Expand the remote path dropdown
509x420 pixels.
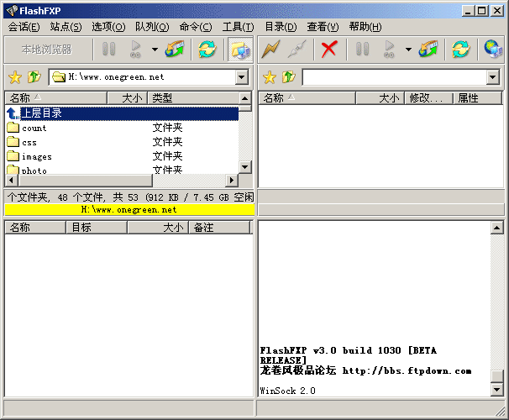493,77
